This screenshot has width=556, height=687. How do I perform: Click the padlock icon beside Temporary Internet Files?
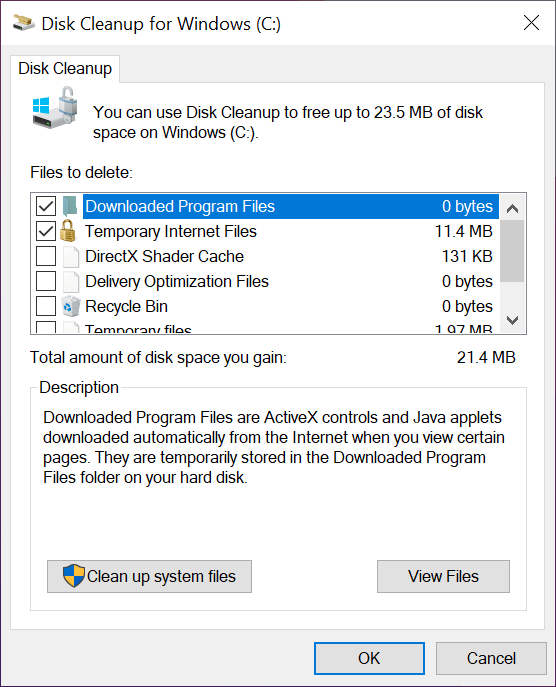point(68,231)
